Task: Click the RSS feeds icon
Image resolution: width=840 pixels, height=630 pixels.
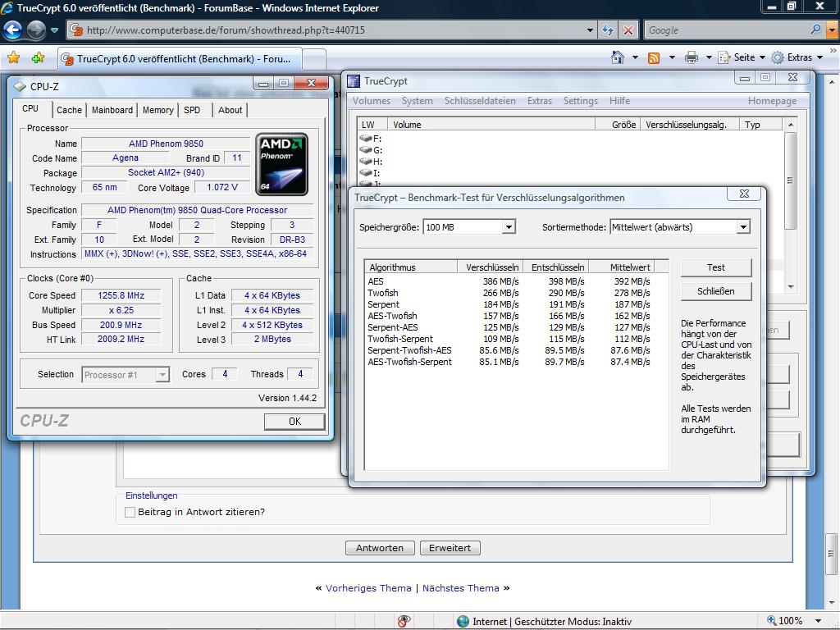Action: pyautogui.click(x=654, y=57)
